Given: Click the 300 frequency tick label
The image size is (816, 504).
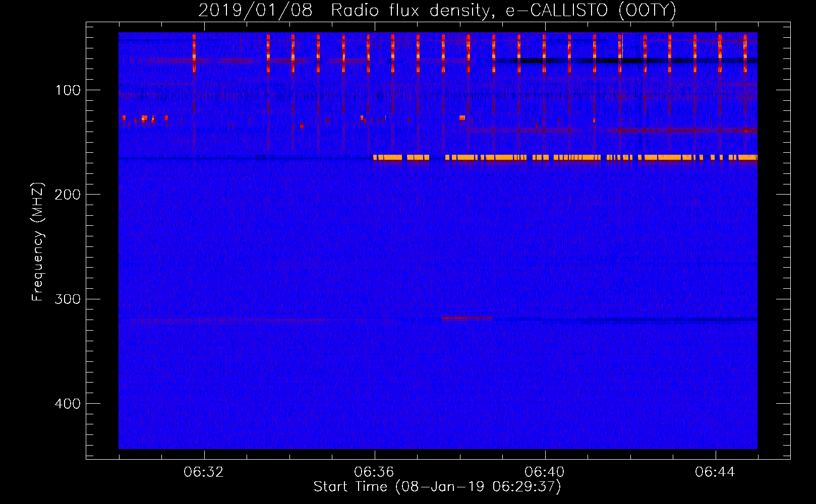Looking at the screenshot, I should (x=68, y=299).
